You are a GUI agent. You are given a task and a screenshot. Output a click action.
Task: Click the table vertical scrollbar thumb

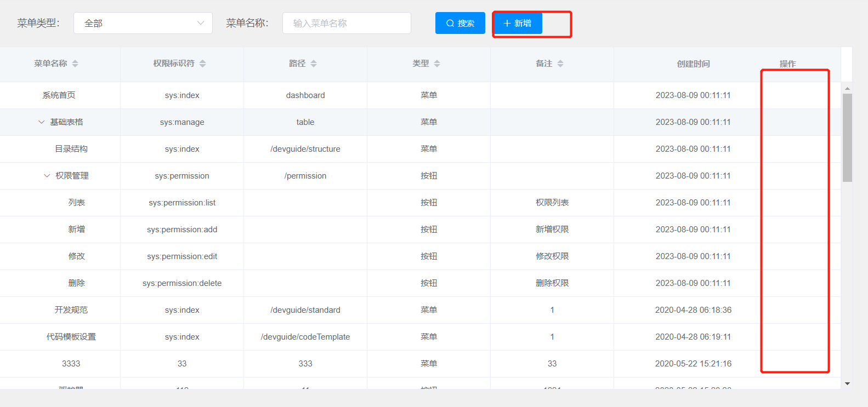[x=847, y=137]
